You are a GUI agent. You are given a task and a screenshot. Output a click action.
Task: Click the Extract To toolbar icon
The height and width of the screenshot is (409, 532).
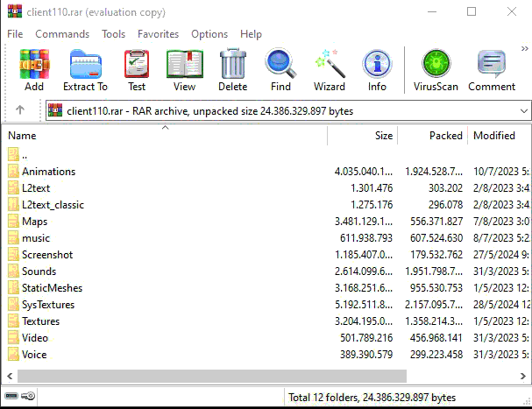point(85,69)
